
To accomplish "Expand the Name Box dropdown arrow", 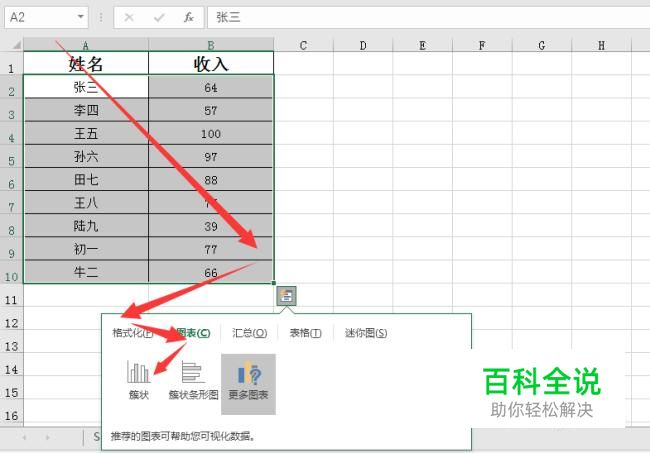I will pyautogui.click(x=80, y=17).
